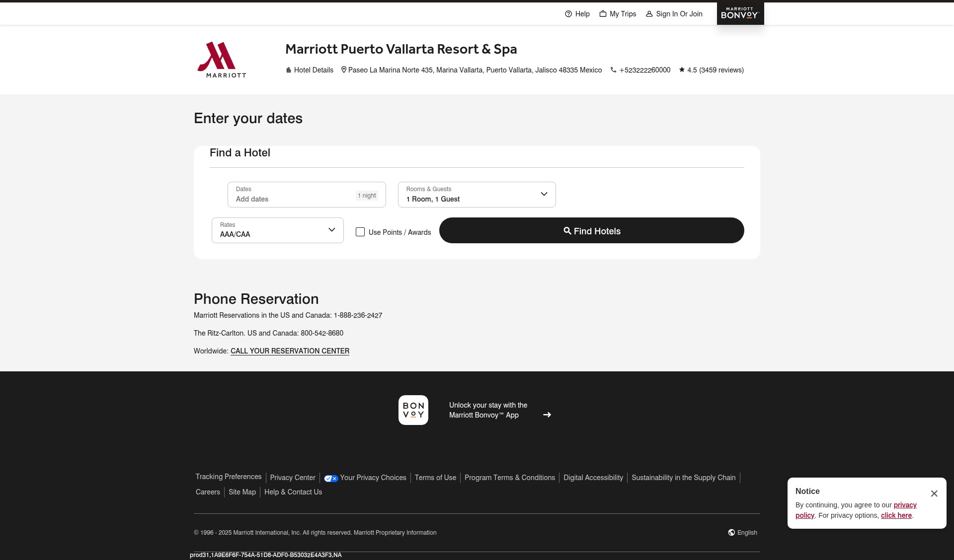Open the hotel address Paseo La Marina Norte
This screenshot has width=954, height=560.
475,70
